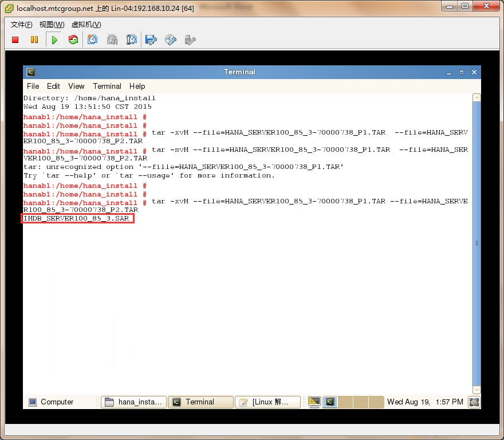Close the Terminal window
The height and width of the screenshot is (440, 504).
coord(474,72)
